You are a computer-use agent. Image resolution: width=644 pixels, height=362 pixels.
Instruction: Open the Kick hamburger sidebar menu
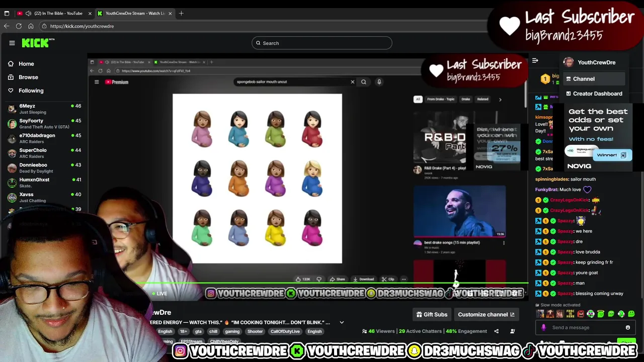(x=12, y=43)
